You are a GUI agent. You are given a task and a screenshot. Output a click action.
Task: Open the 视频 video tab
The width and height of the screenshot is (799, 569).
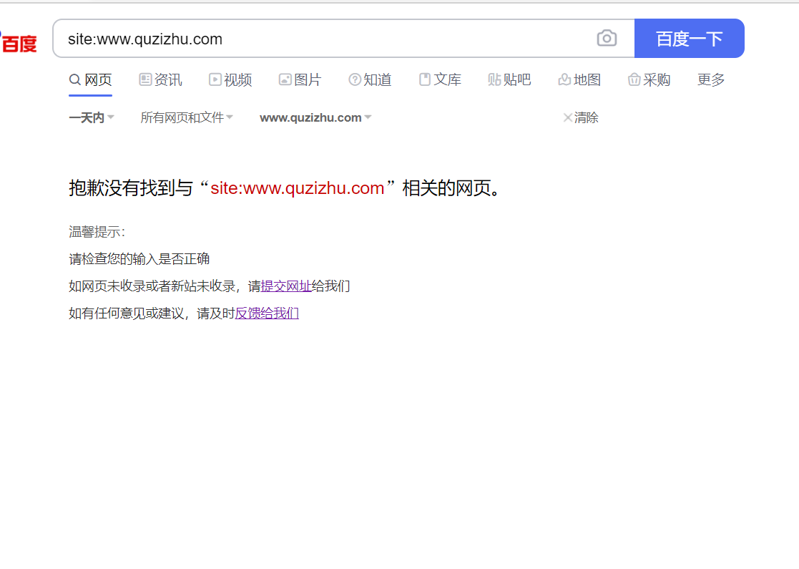tap(230, 80)
